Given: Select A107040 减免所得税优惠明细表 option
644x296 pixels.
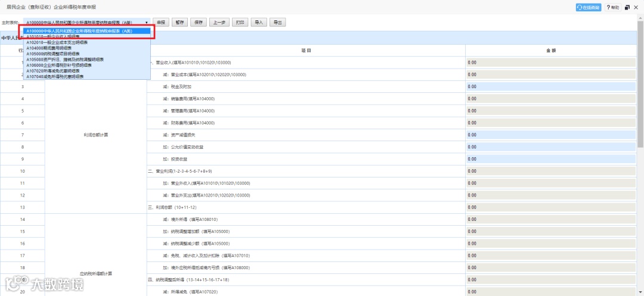Looking at the screenshot, I should (x=86, y=77).
